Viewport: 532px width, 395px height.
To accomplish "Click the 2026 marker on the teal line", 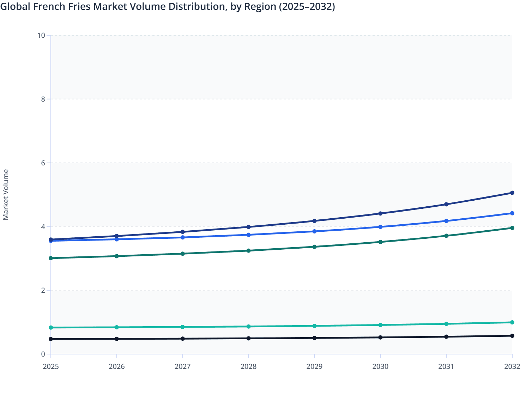I will [x=116, y=327].
